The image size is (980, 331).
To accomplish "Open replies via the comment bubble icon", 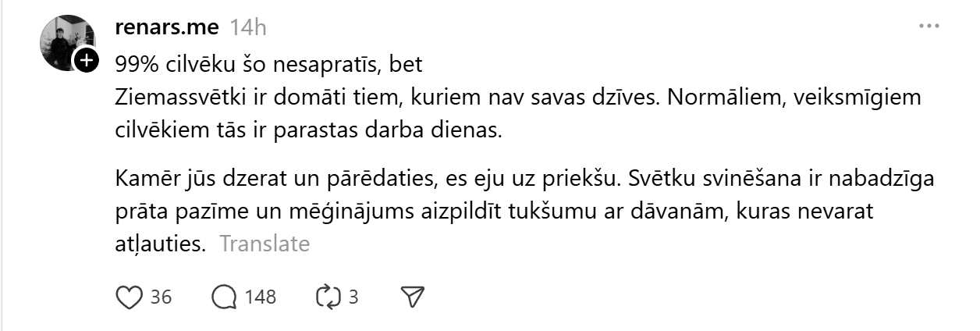I will point(225,297).
